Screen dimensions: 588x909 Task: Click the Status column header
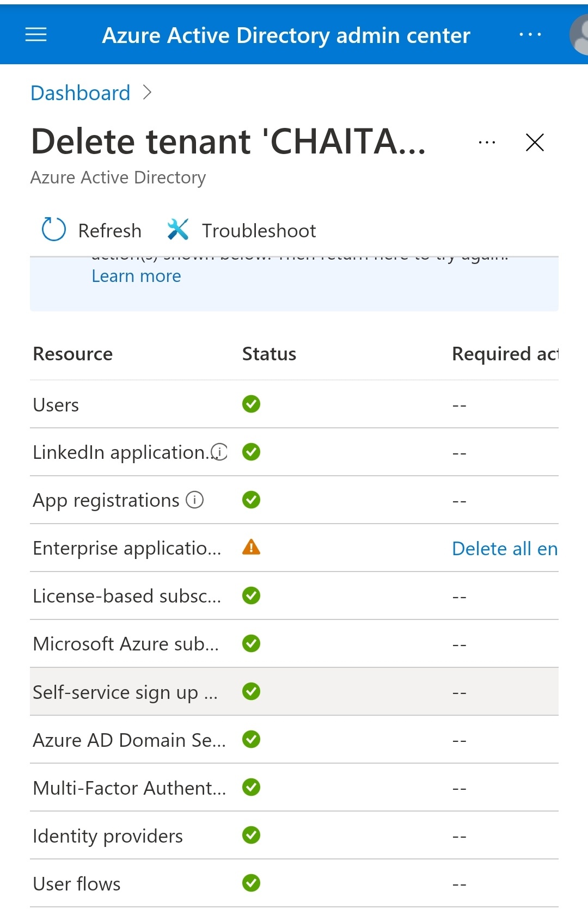[x=269, y=354]
